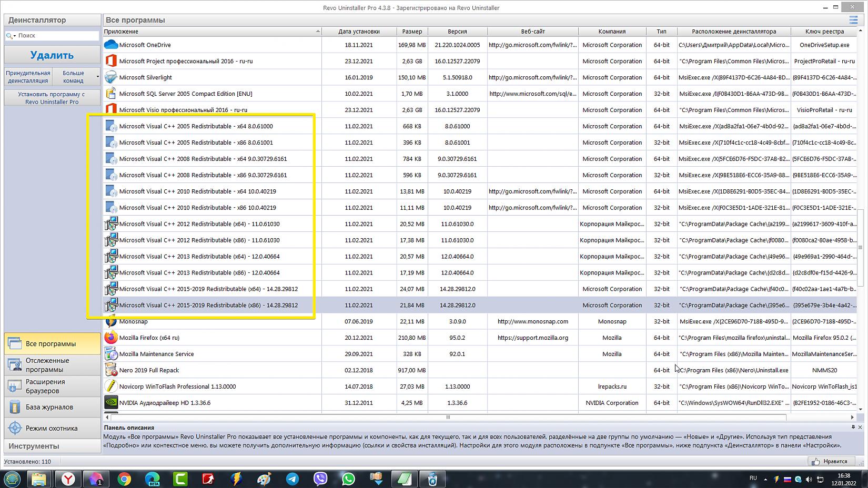The width and height of the screenshot is (868, 488).
Task: Toggle sort order on Приложение column header
Action: tap(210, 32)
